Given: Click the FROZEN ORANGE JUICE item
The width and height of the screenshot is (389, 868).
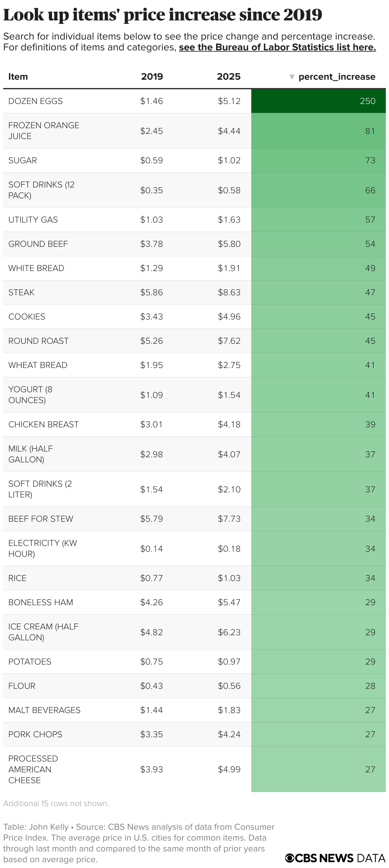Looking at the screenshot, I should coord(44,131).
